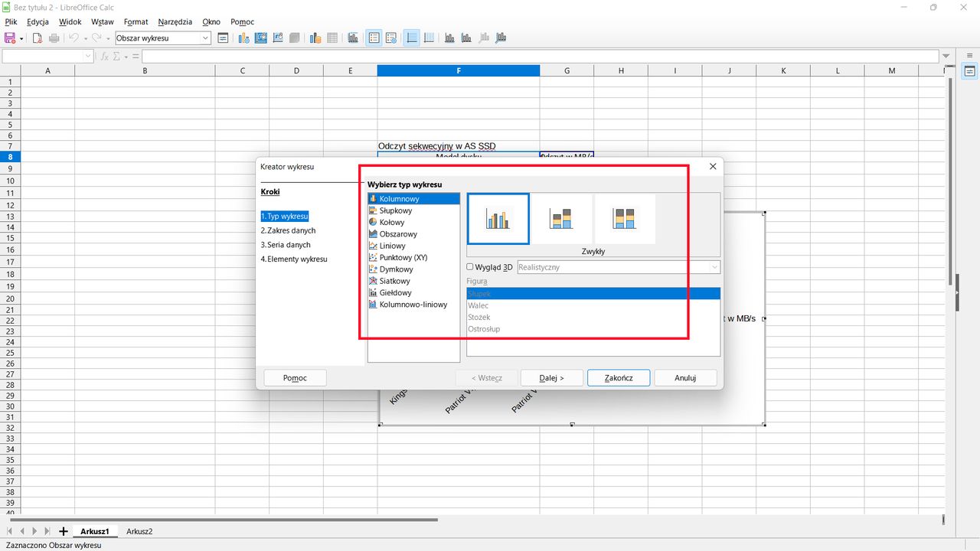This screenshot has width=980, height=551.
Task: Select the stacked column chart thumbnail
Action: pos(561,219)
